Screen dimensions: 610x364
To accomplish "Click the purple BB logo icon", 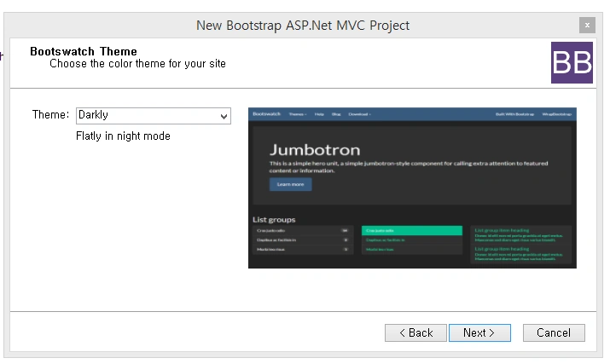I will 572,62.
